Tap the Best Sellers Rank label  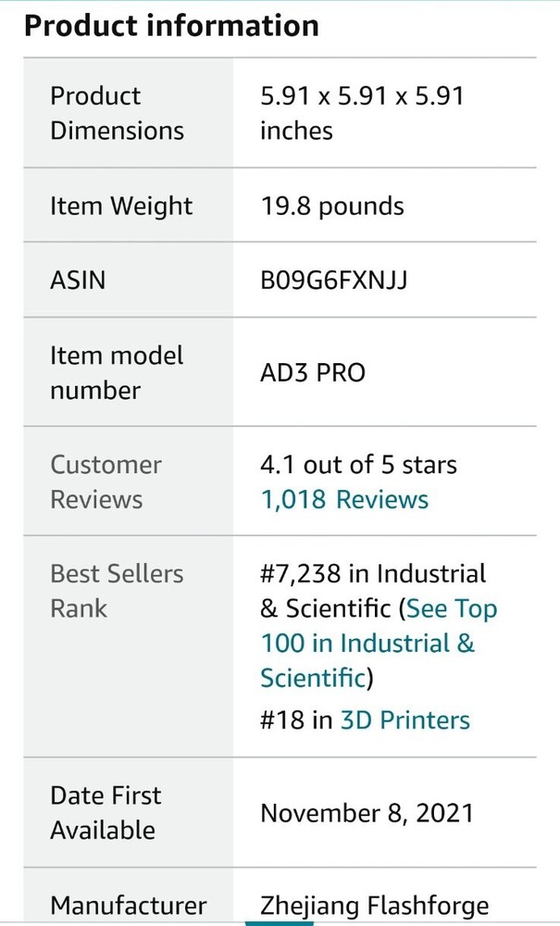pyautogui.click(x=117, y=591)
